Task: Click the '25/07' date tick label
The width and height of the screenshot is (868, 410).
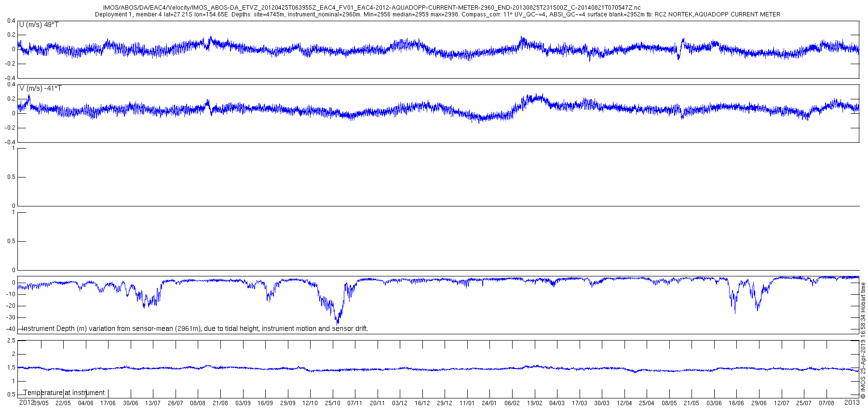Action: 804,403
